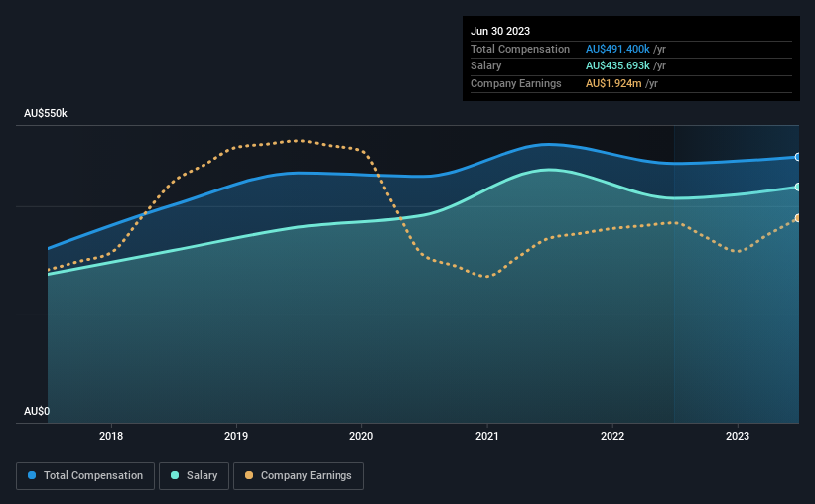
Task: Toggle the Total Compensation legend button
Action: coord(85,476)
